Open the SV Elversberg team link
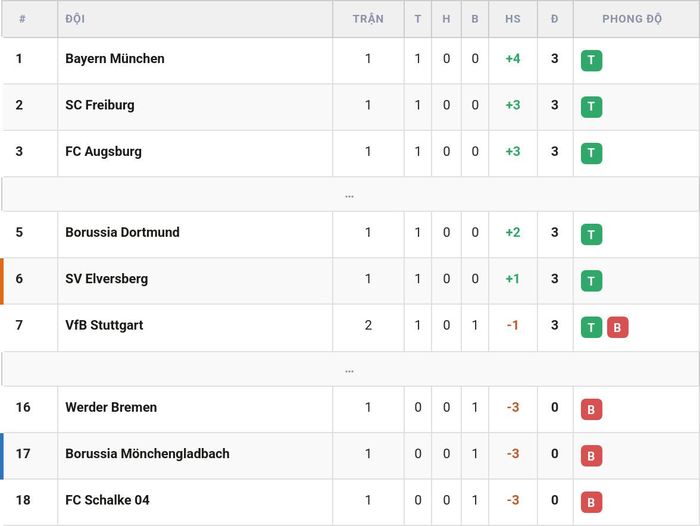The image size is (700, 526). 106,279
